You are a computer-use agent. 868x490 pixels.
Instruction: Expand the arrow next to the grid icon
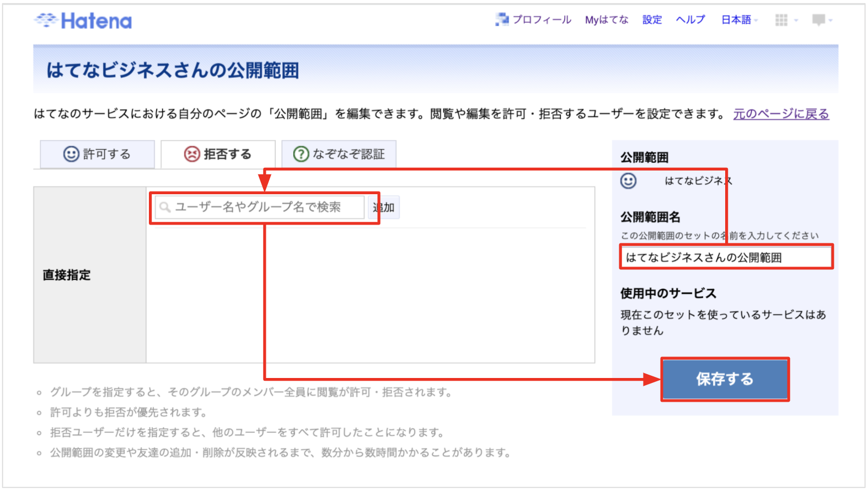click(796, 20)
